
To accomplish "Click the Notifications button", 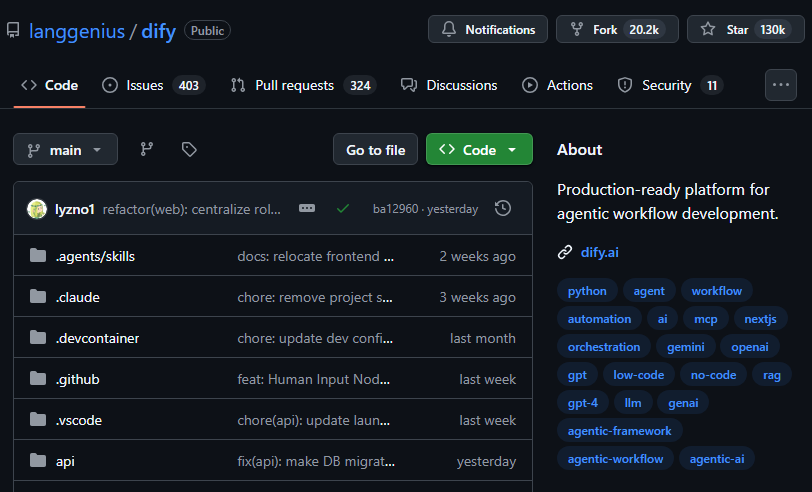I will (x=488, y=30).
